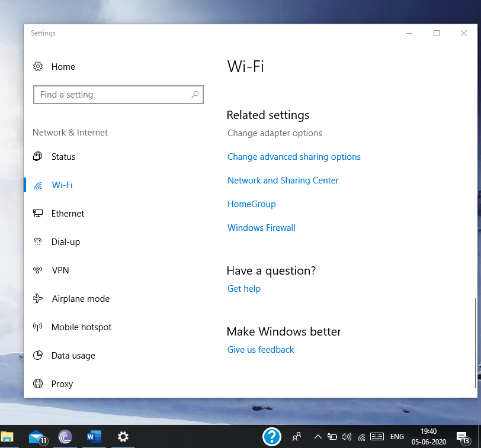Open Ethernet settings in the sidebar
The height and width of the screenshot is (448, 481).
[x=68, y=213]
